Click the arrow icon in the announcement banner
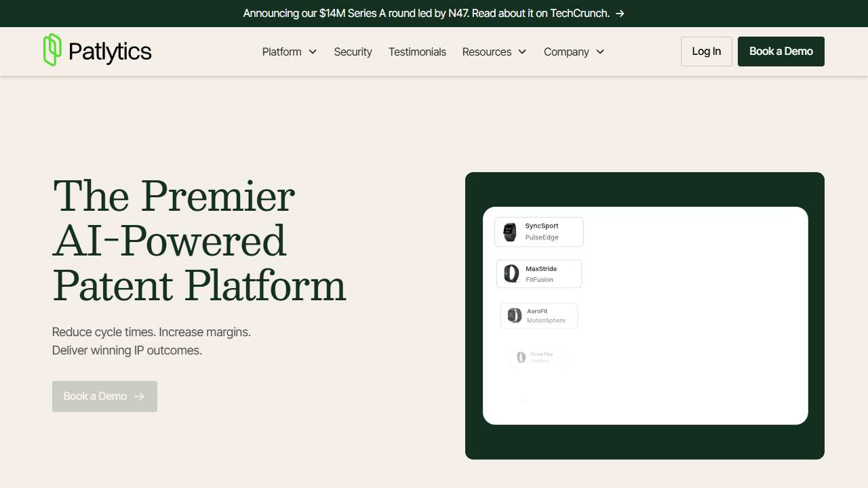Viewport: 868px width, 488px height. tap(620, 14)
